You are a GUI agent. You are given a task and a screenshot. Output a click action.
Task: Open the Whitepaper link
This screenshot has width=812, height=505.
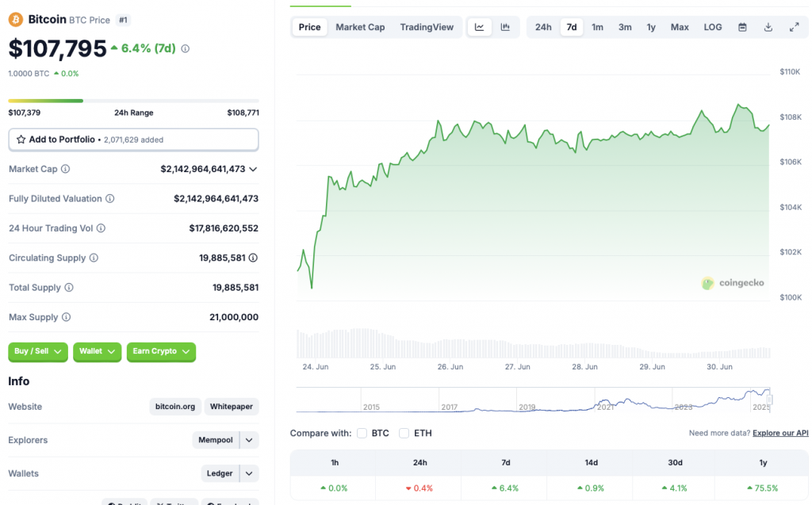coord(232,407)
